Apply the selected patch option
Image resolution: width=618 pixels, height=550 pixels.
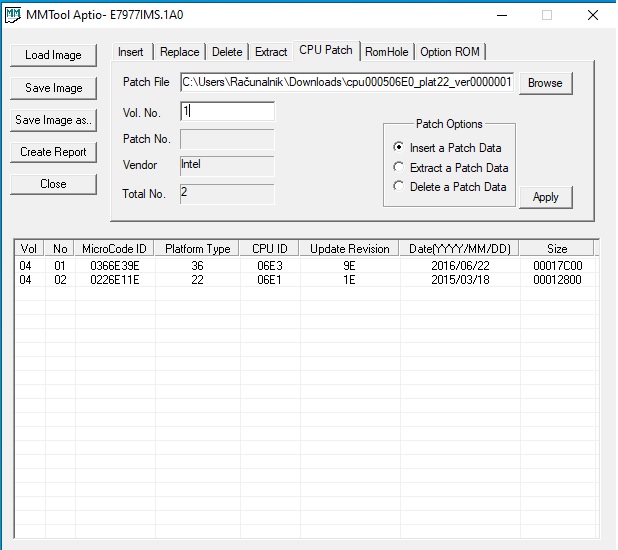545,197
